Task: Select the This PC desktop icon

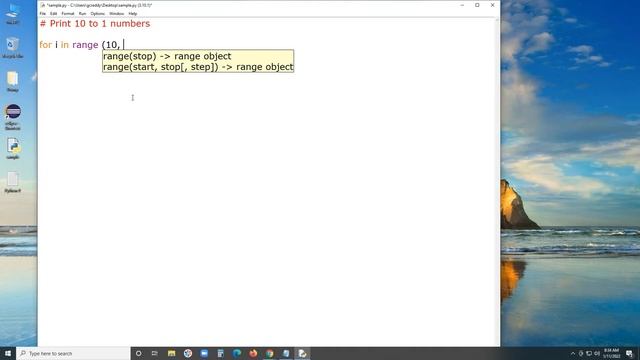Action: click(13, 13)
